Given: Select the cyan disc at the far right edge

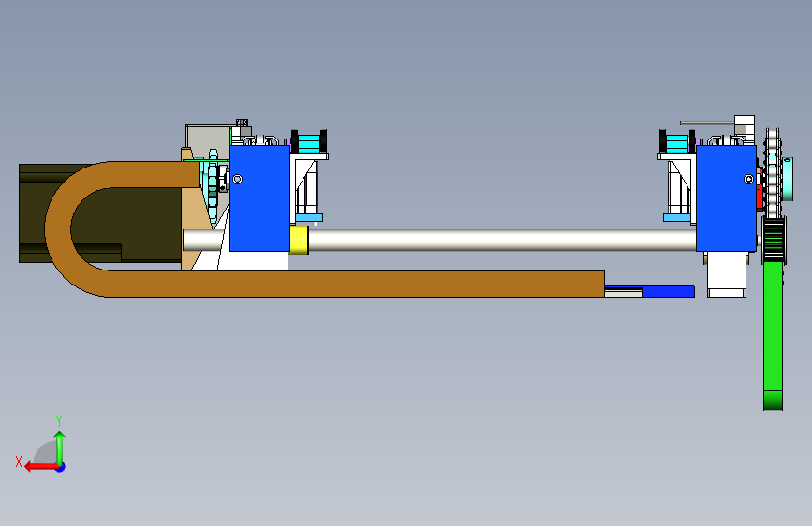Looking at the screenshot, I should (x=787, y=179).
